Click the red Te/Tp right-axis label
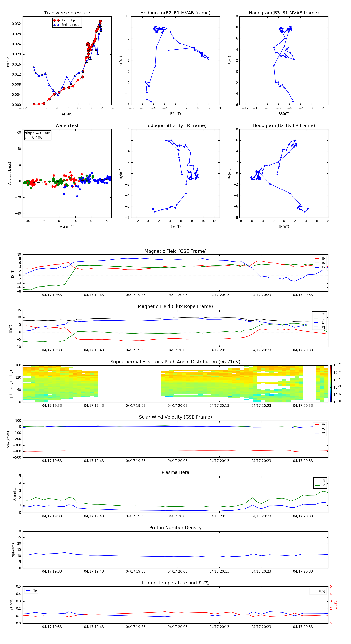This screenshot has height=644, width=351. 336,605
